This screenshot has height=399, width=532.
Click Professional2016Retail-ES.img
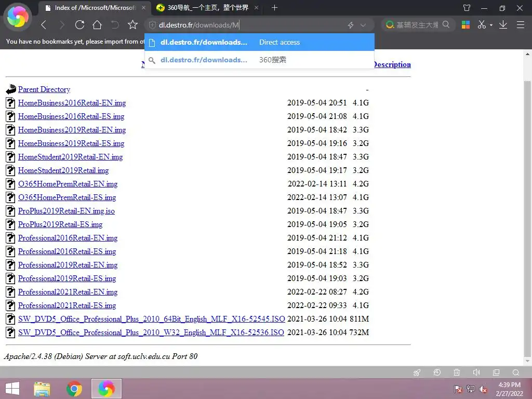(x=67, y=251)
